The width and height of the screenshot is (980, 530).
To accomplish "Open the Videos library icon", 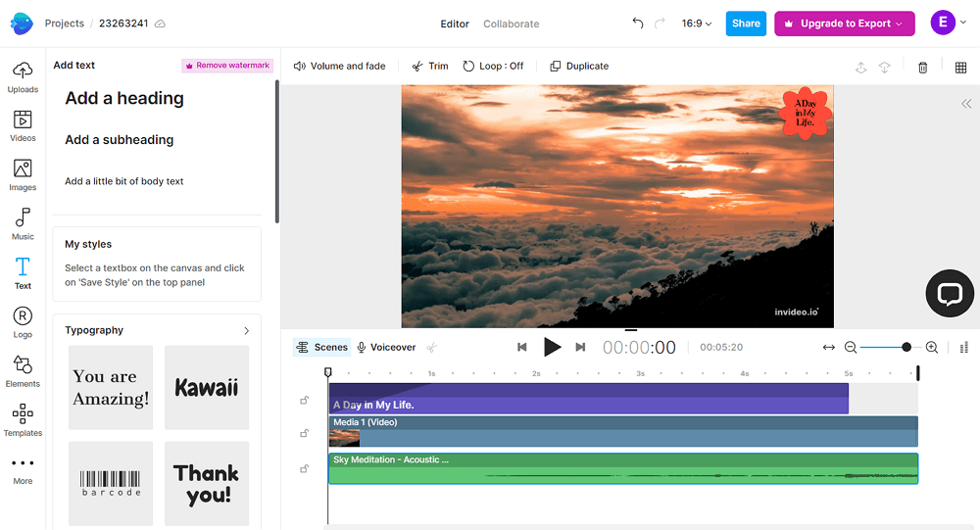I will point(23,125).
